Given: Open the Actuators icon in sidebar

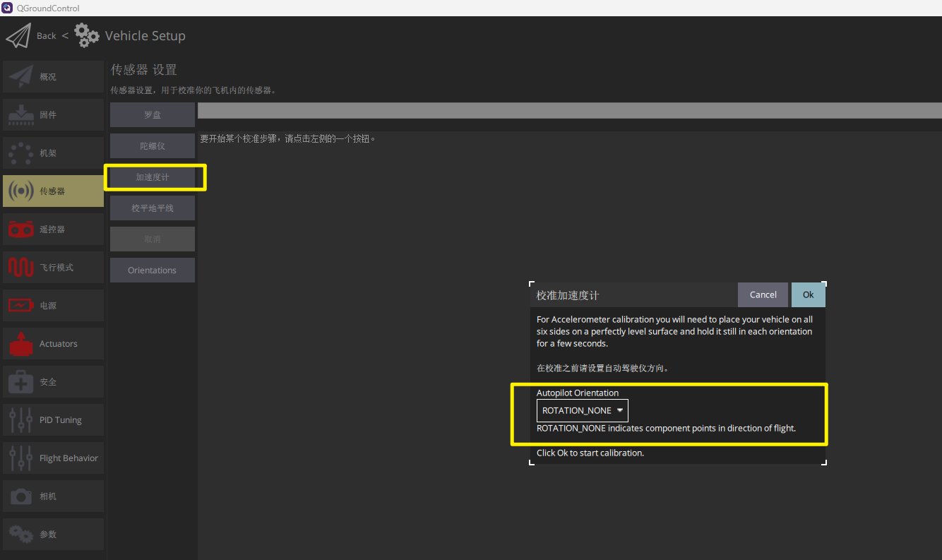Looking at the screenshot, I should pos(21,344).
